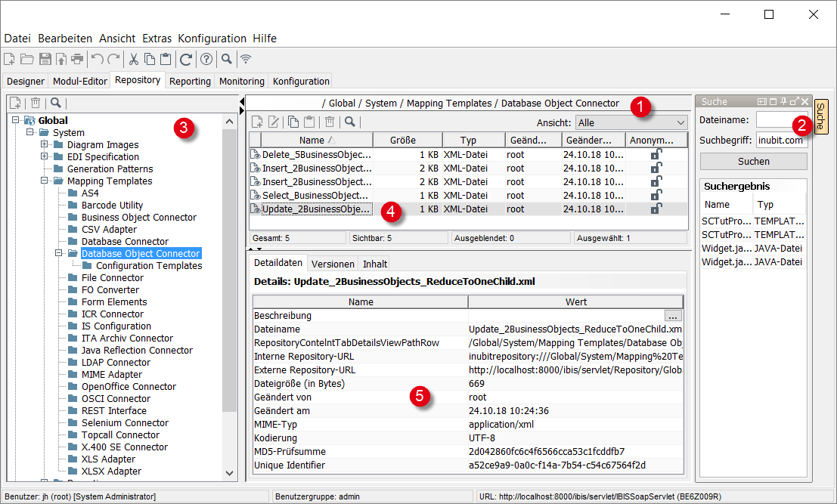Toggle anonymous lock for Update_2BusinessObje row
This screenshot has height=504, width=837.
656,209
